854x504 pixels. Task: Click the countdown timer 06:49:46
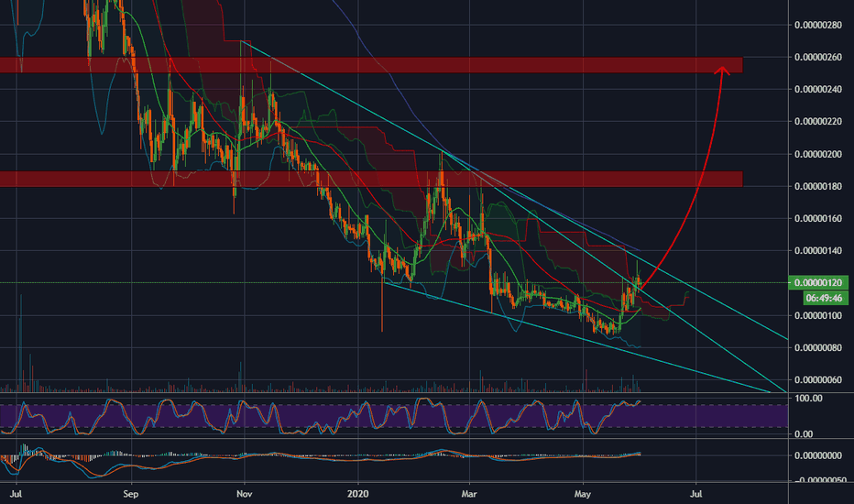825,298
